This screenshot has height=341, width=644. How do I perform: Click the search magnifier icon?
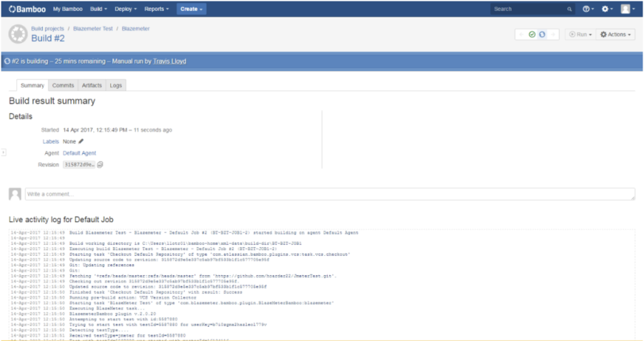(x=570, y=9)
